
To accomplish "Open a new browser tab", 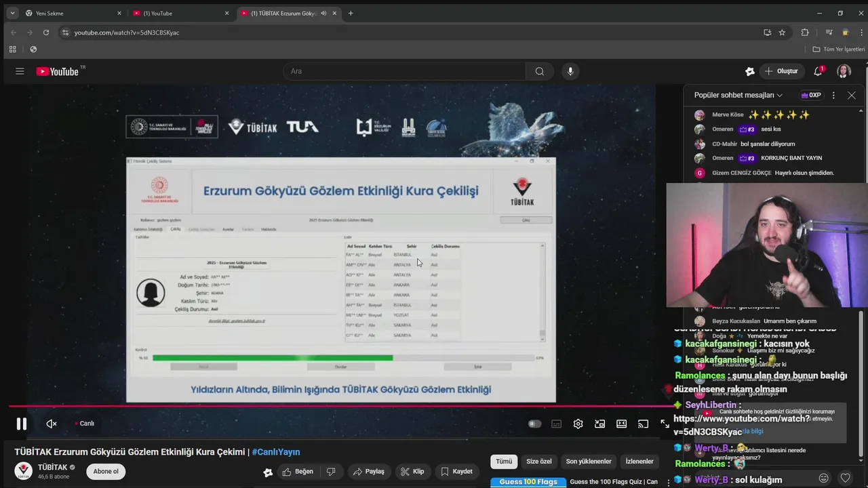I will pos(351,13).
